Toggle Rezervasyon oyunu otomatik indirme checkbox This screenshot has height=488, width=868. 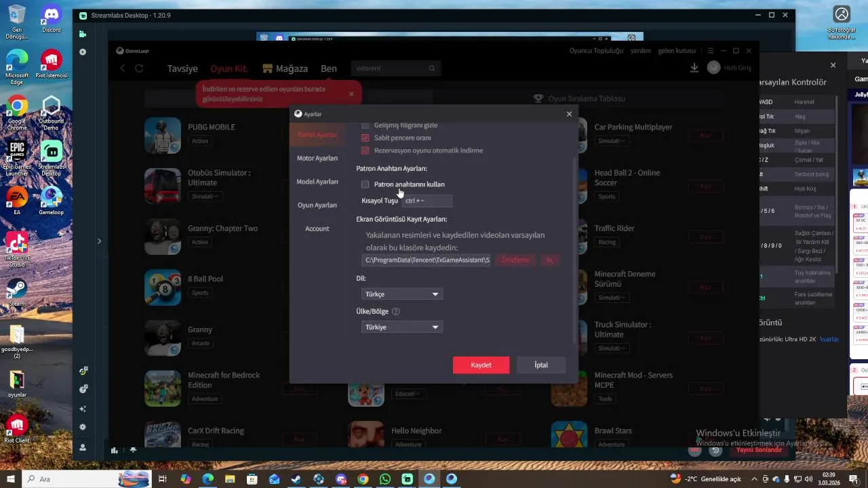[x=366, y=150]
